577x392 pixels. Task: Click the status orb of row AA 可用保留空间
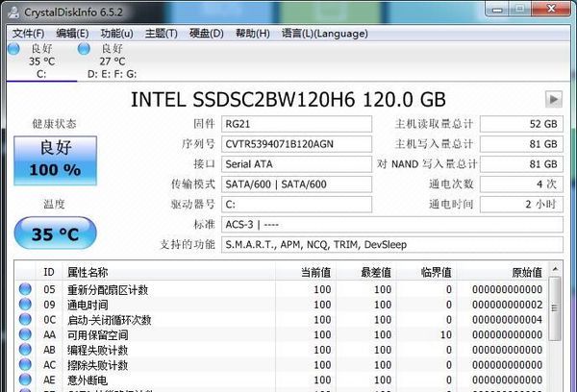click(25, 334)
